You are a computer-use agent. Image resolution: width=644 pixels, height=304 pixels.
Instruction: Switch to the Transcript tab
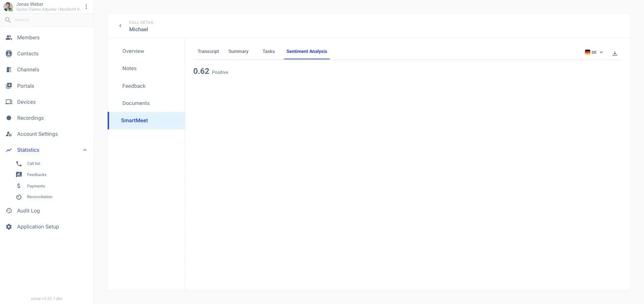click(x=208, y=51)
